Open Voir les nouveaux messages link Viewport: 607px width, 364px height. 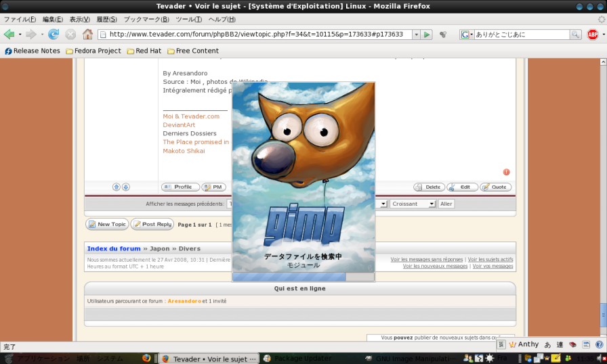435,266
